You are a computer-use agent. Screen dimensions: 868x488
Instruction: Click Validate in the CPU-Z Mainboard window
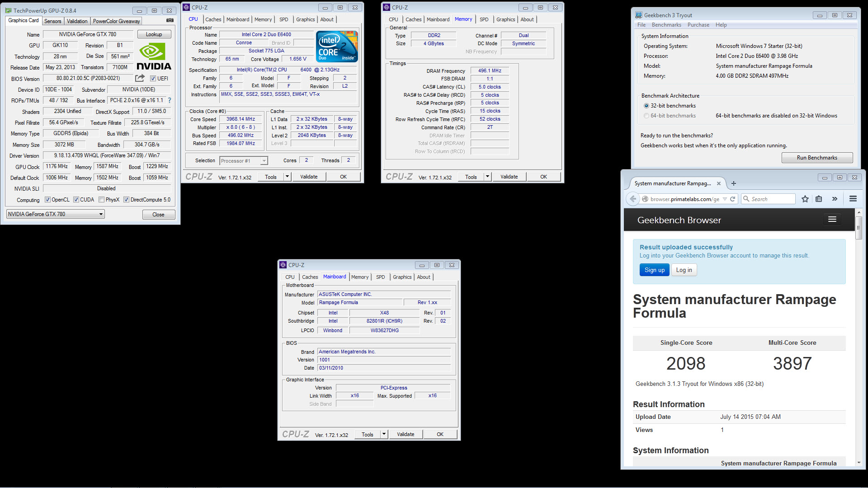pos(406,434)
